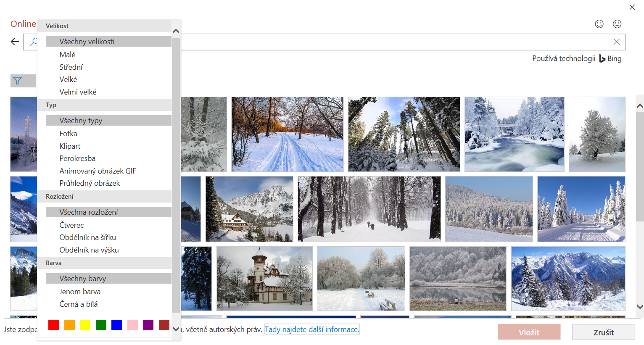Send positive feedback via the smiley icon
This screenshot has height=345, width=644.
(599, 24)
